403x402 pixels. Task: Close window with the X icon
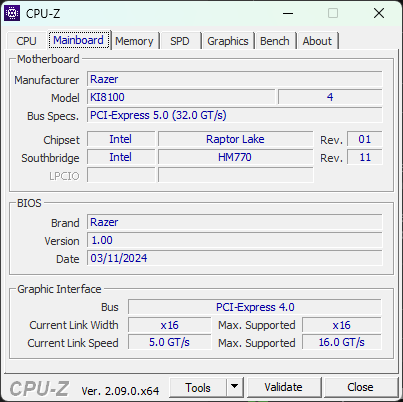point(379,13)
